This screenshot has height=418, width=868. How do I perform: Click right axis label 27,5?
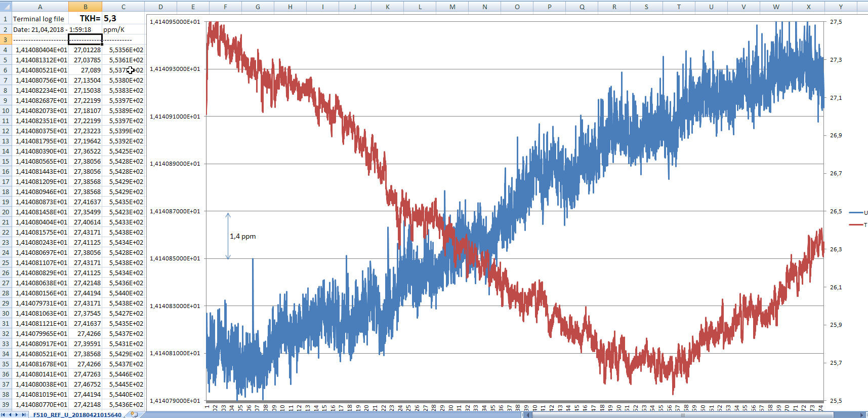pyautogui.click(x=836, y=22)
